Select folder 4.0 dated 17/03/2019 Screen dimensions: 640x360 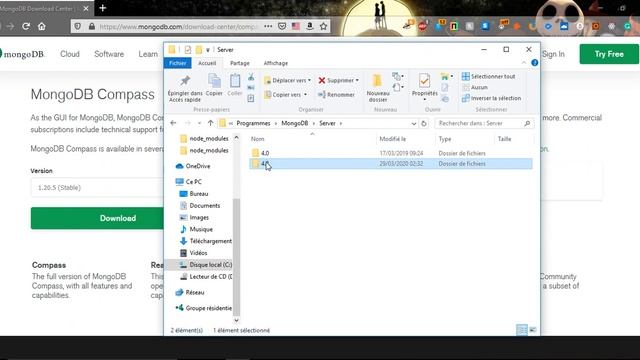point(391,153)
